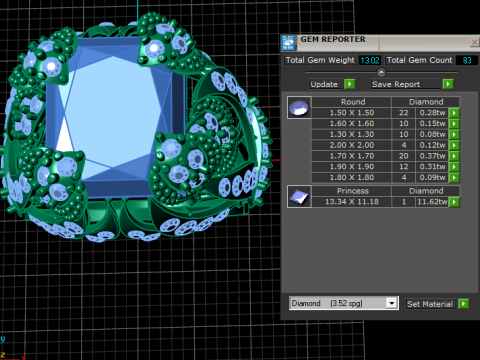This screenshot has width=480, height=360.
Task: Select the 13.34 X 11.18 size cell
Action: click(351, 202)
